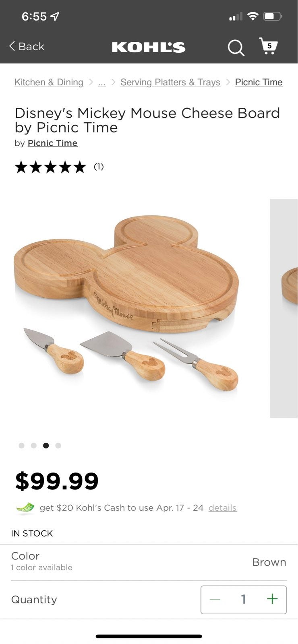The height and width of the screenshot is (644, 298).
Task: Expand the collapsed breadcrumb ellipsis
Action: [102, 82]
